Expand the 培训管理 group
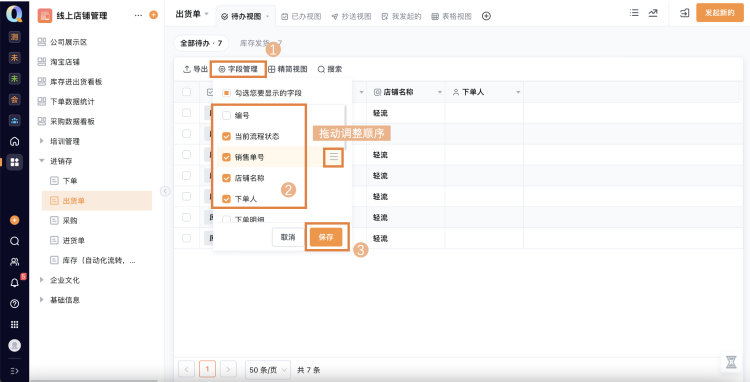 click(42, 141)
